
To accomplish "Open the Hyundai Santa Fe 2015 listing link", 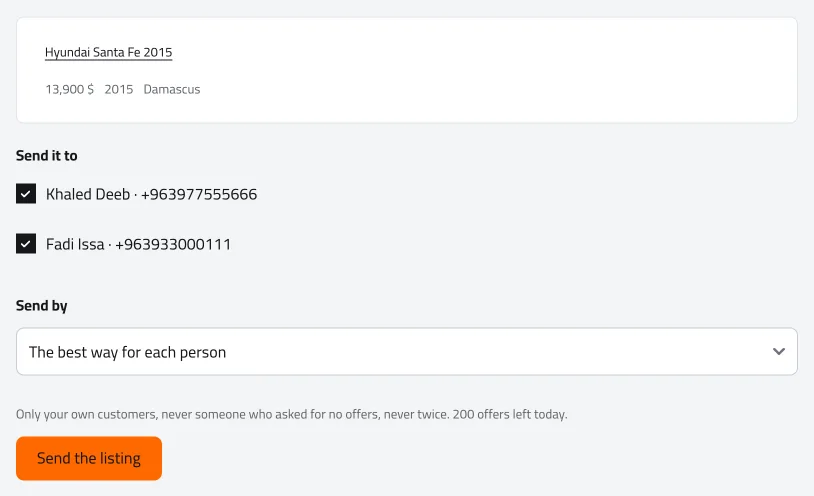I will click(x=108, y=52).
